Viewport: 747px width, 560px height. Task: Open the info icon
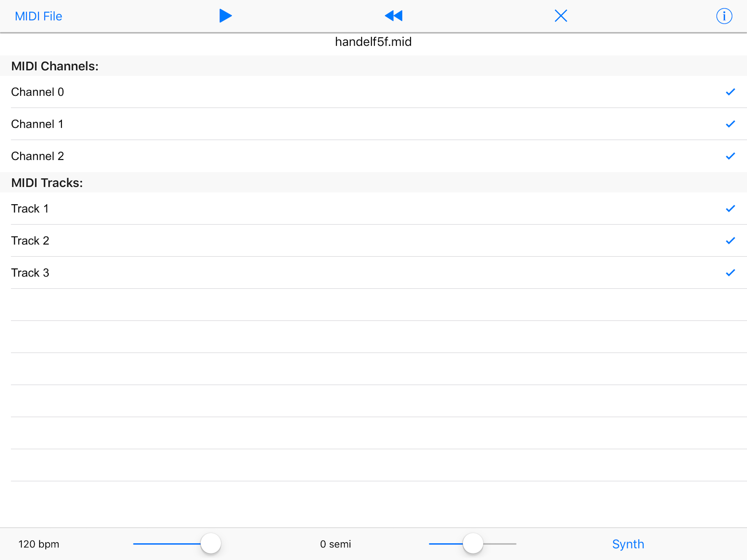tap(724, 16)
